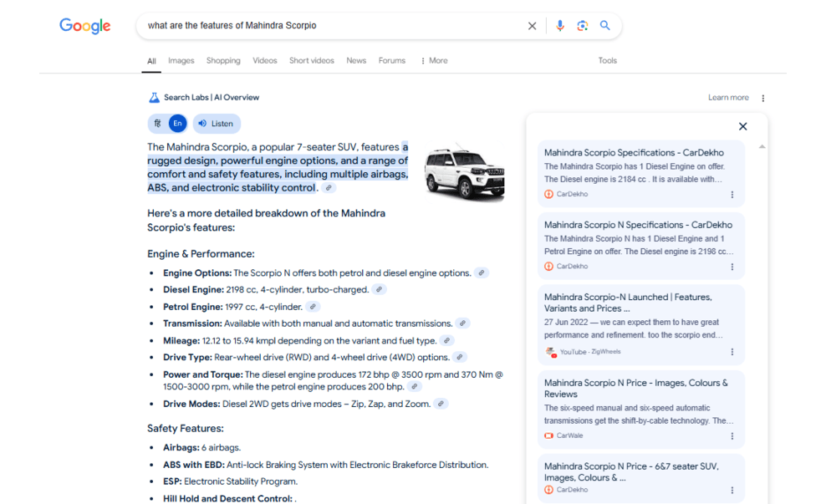Clear the search box with X icon
This screenshot has height=504, width=826.
(532, 26)
